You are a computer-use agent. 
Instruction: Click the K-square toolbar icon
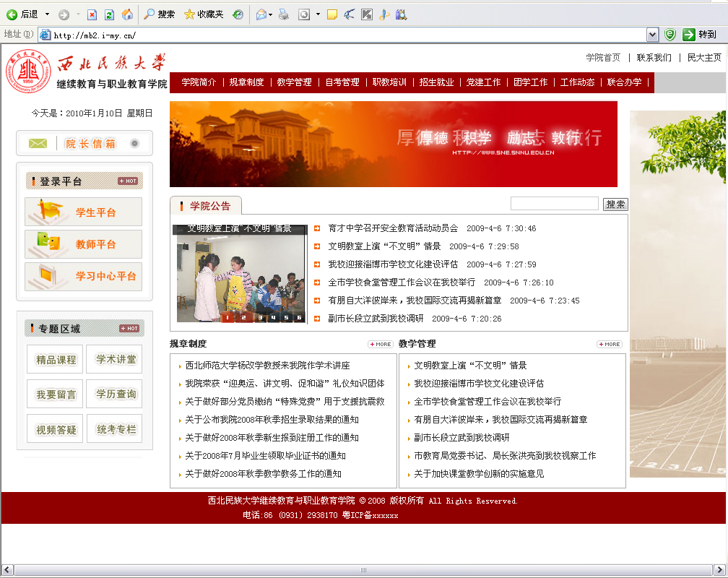(x=367, y=15)
